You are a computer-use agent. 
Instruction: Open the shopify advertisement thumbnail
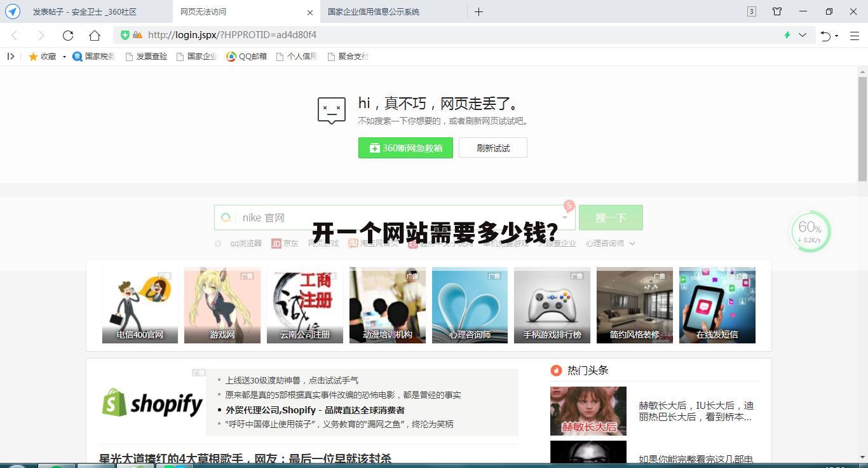(x=152, y=403)
